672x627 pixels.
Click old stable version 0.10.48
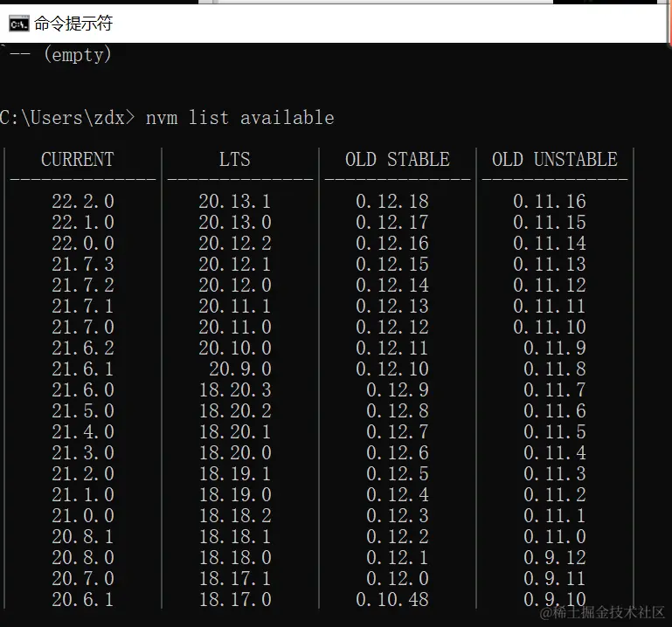click(392, 600)
